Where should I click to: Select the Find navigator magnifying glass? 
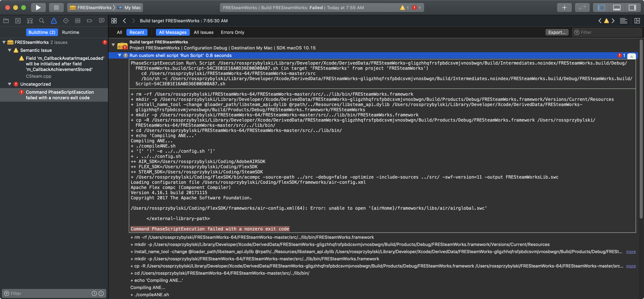click(x=42, y=21)
